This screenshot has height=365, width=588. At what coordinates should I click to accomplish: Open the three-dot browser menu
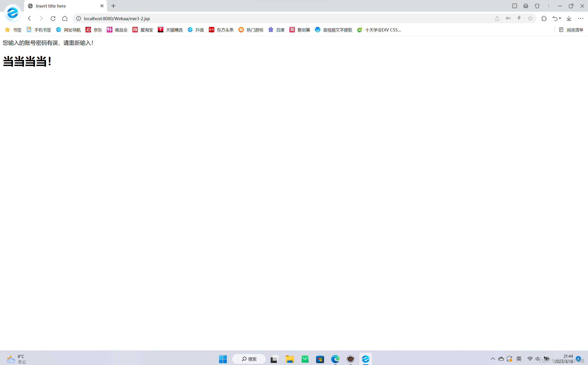580,19
